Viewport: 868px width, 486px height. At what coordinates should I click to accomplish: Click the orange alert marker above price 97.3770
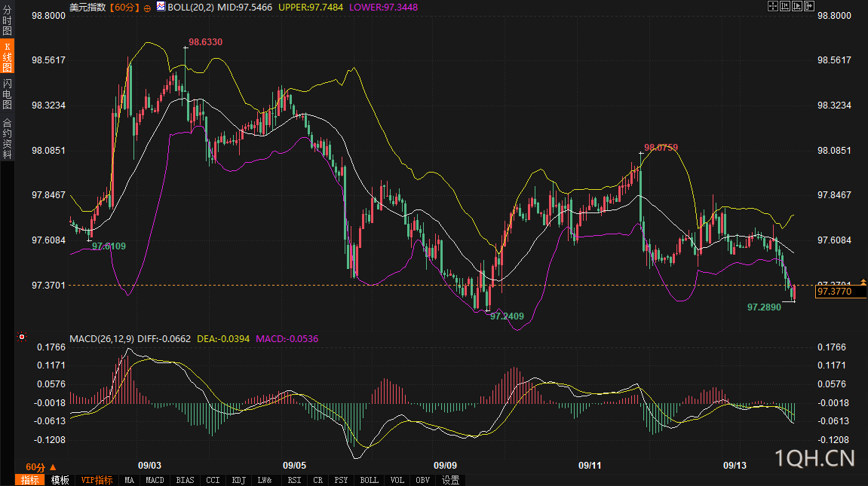point(863,282)
